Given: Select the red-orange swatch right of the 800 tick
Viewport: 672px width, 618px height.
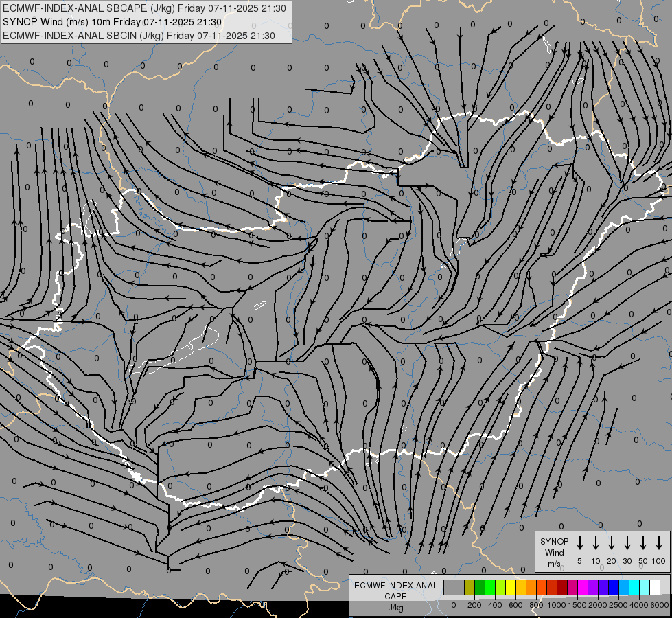Looking at the screenshot, I should pyautogui.click(x=542, y=587).
